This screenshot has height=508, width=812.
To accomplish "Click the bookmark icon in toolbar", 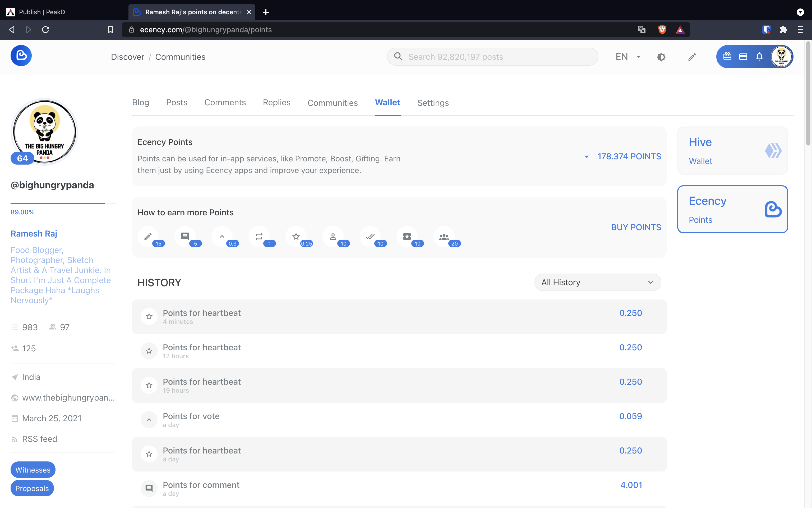I will [x=110, y=30].
